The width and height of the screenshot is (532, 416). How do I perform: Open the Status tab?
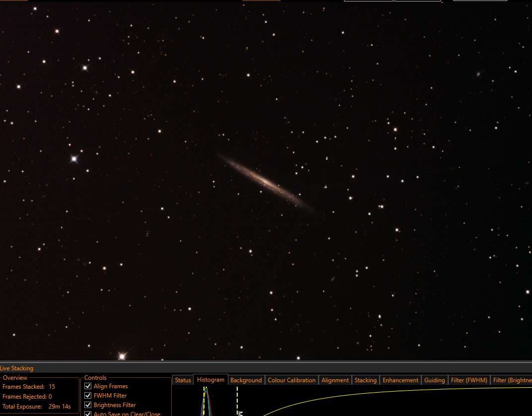(183, 380)
